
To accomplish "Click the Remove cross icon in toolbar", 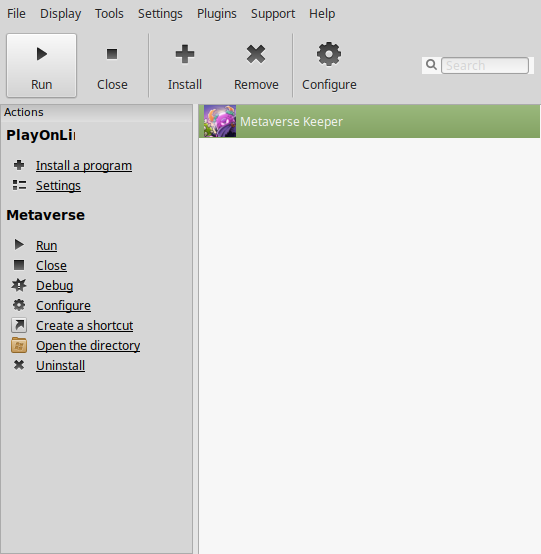I will [x=256, y=54].
